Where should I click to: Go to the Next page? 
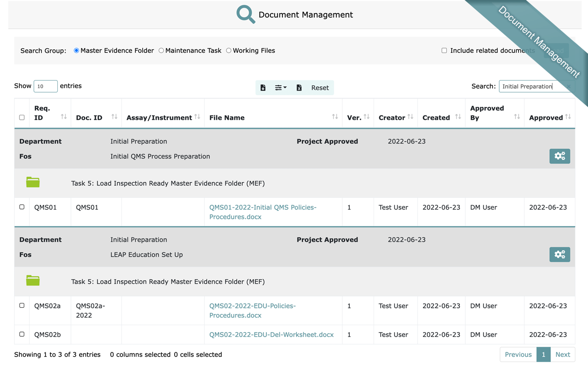tap(562, 354)
